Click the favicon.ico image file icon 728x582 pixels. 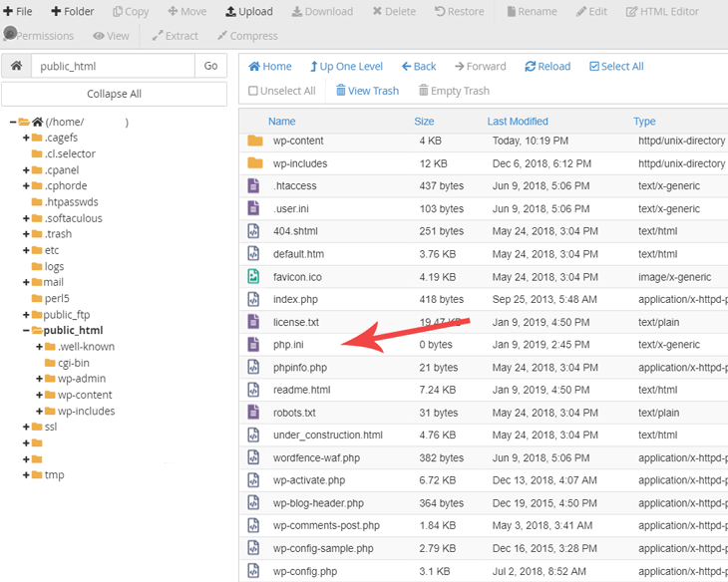(253, 277)
